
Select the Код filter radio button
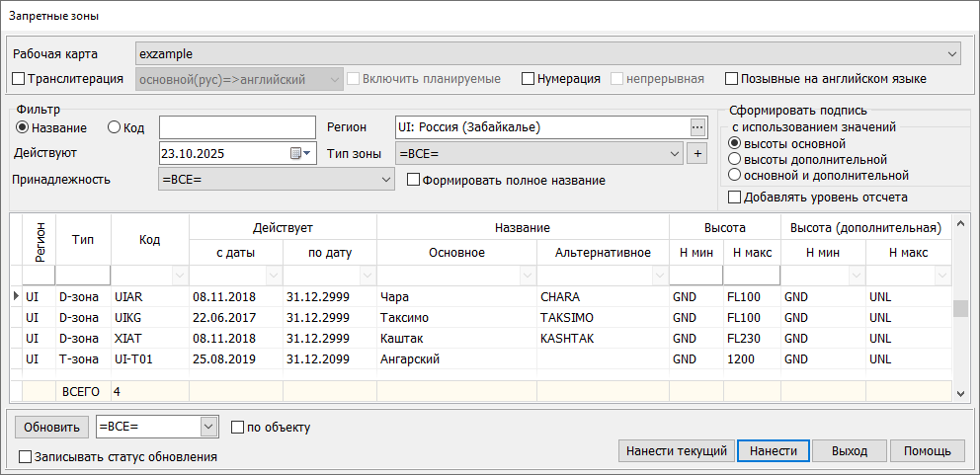[114, 127]
